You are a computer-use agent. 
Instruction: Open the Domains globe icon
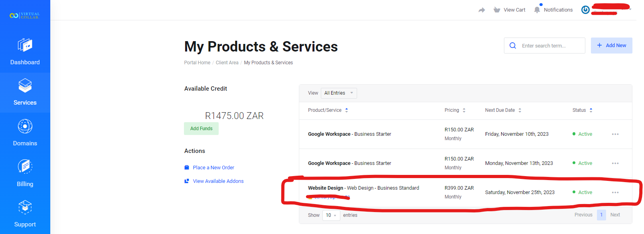25,126
